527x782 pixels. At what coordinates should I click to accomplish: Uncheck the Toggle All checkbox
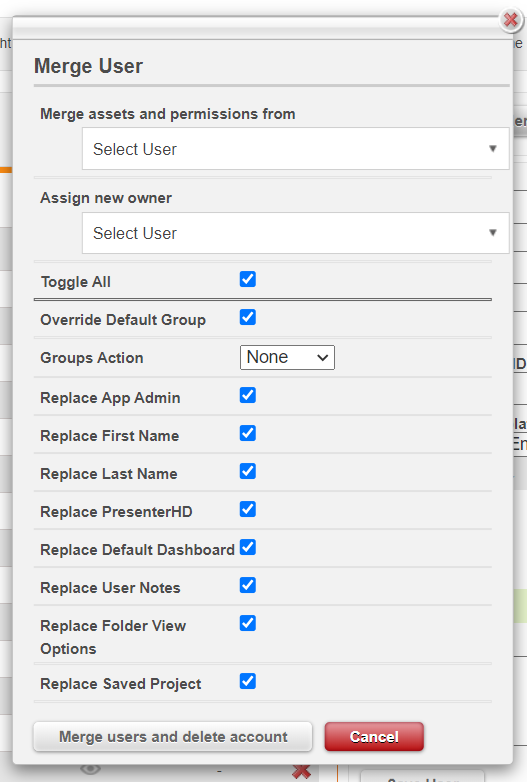point(248,279)
